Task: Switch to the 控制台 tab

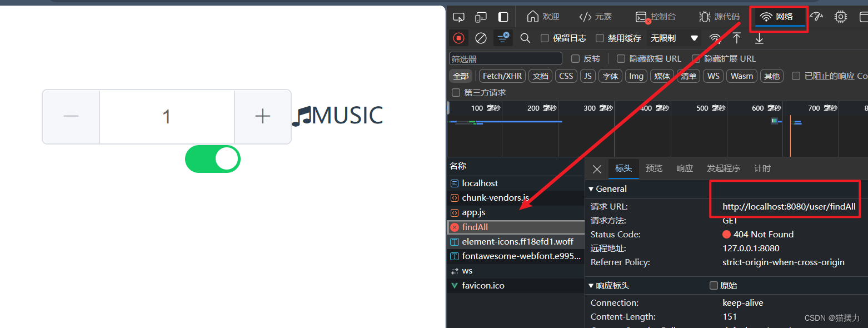Action: 655,17
